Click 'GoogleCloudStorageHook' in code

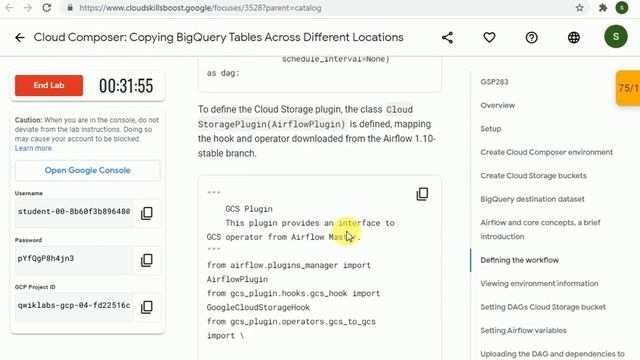click(x=258, y=307)
